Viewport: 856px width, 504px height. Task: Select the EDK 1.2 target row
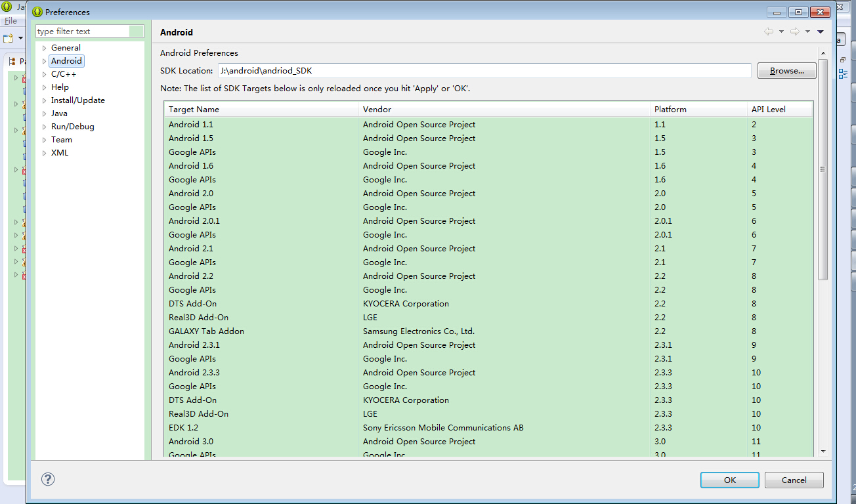[488, 428]
